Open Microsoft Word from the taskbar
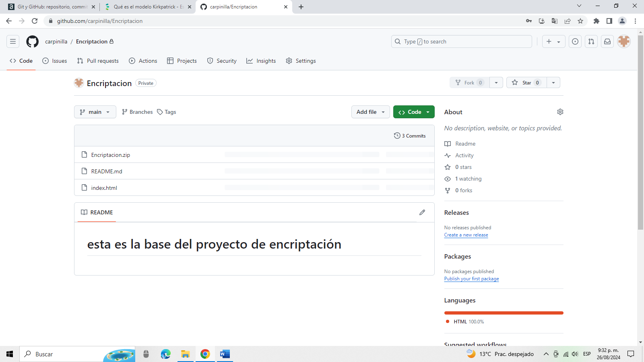This screenshot has height=362, width=644. 225,354
